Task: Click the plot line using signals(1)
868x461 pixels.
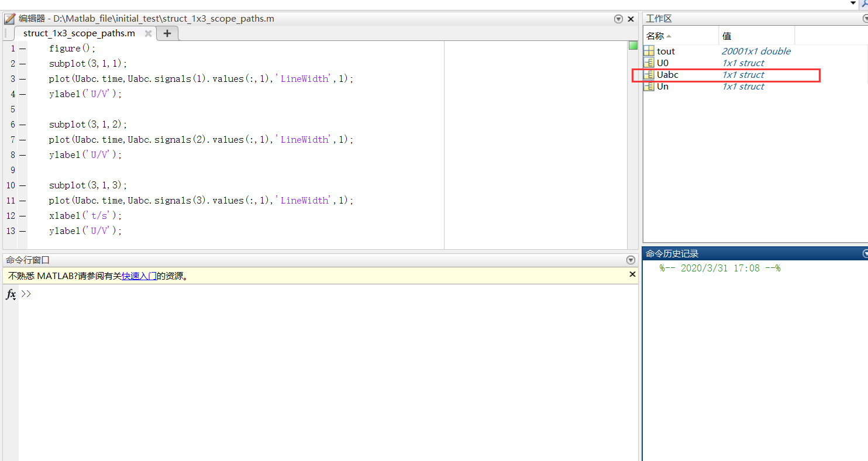Action: [x=201, y=79]
